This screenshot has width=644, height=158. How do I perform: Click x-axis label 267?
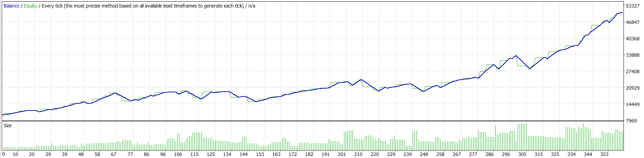pos(457,154)
